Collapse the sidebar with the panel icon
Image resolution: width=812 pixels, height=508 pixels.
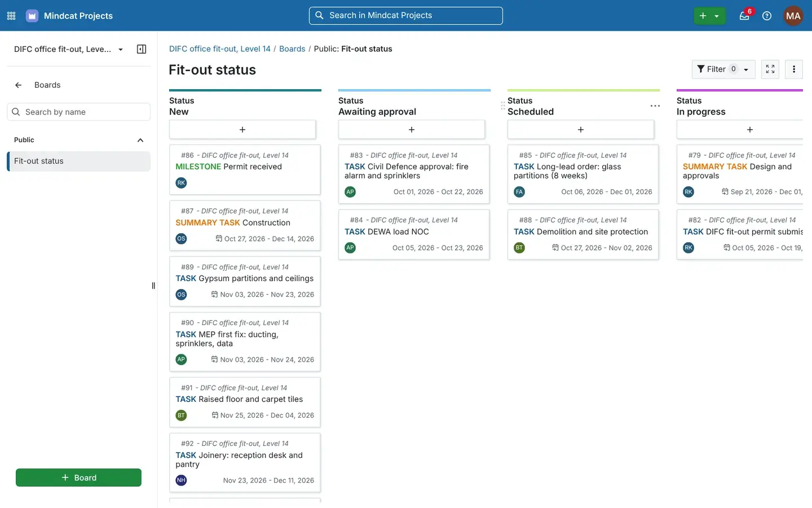(142, 49)
